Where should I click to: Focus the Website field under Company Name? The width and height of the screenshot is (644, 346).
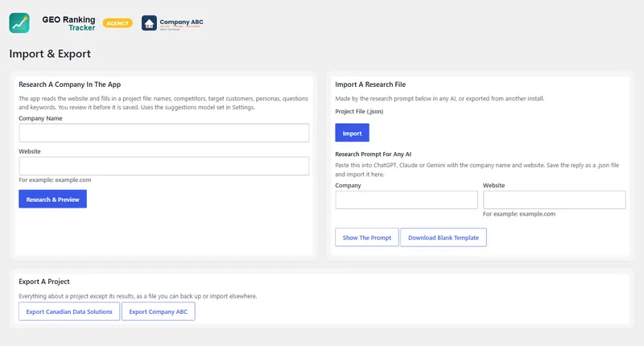tap(164, 166)
